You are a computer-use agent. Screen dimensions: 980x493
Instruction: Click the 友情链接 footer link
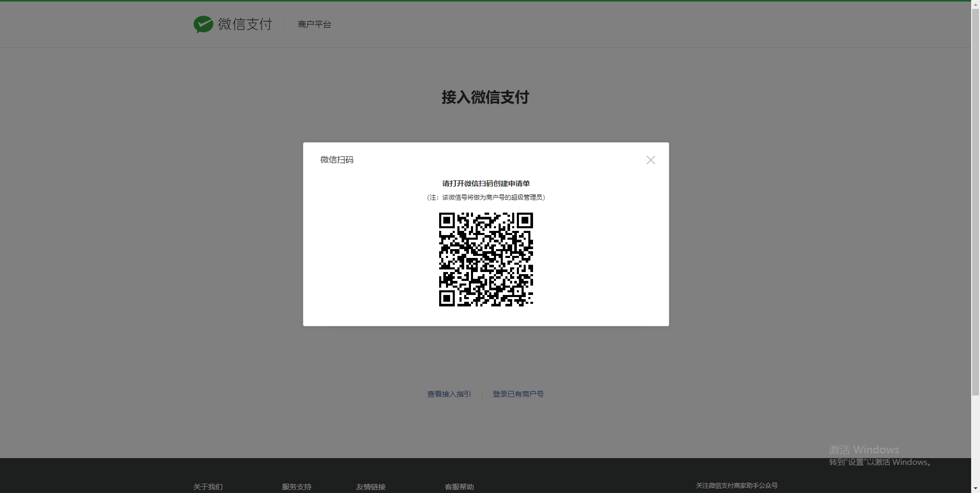[370, 487]
